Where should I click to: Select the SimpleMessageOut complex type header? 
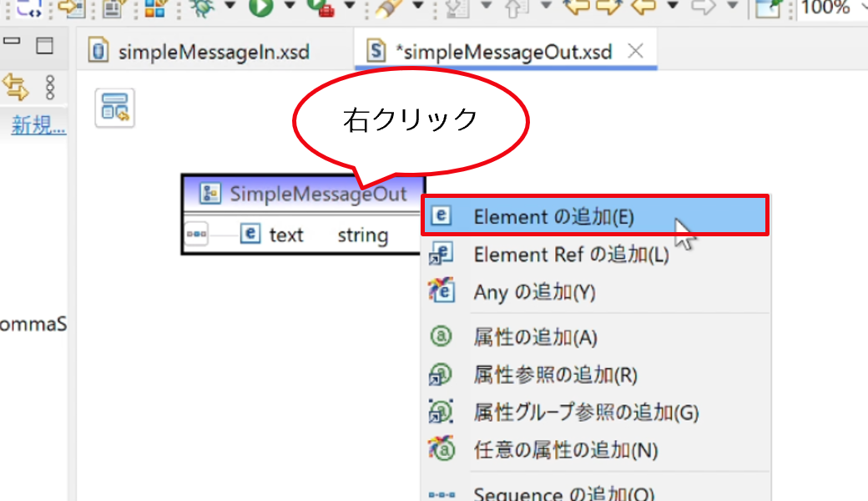pos(303,194)
